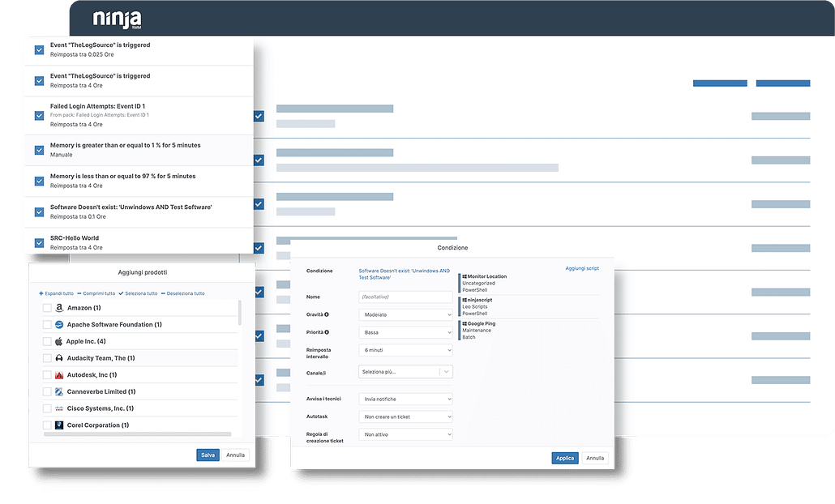Uncheck the 'SRC-Hello World' condition checkbox
The height and width of the screenshot is (504, 835).
pyautogui.click(x=38, y=243)
